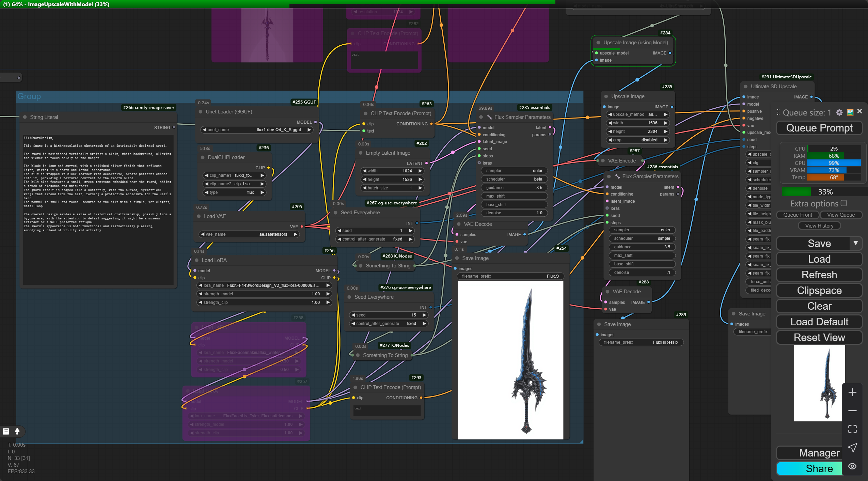
Task: Click the bell notification icon at bottom left
Action: point(17,431)
